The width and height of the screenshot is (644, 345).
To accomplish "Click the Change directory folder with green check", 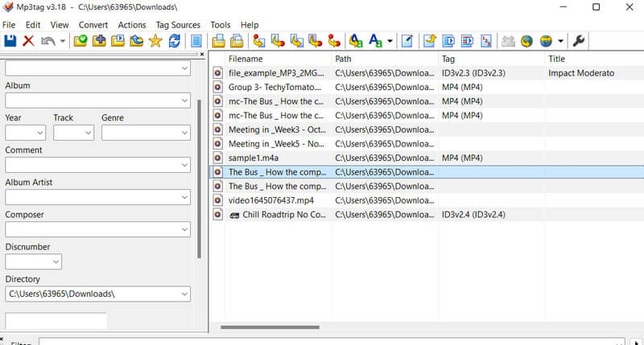I will tap(80, 41).
